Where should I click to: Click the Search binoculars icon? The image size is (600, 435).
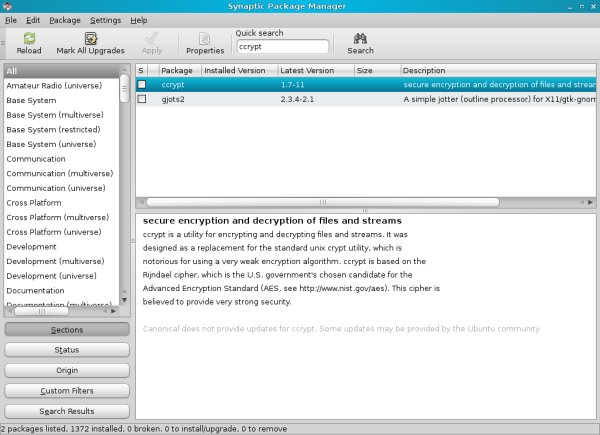click(x=360, y=38)
